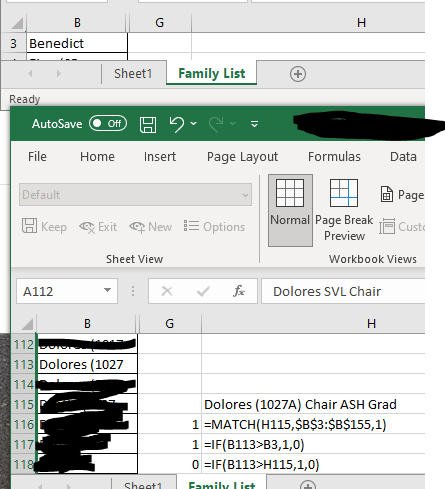The height and width of the screenshot is (489, 445).
Task: Switch to Sheet1 tab in back window
Action: pyautogui.click(x=133, y=73)
